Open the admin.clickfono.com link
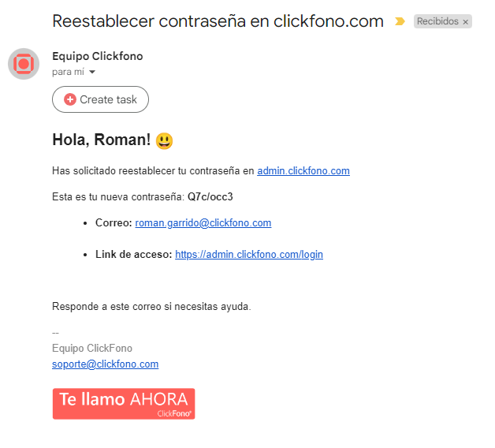Viewport: 495px width, 448px height. pos(303,171)
